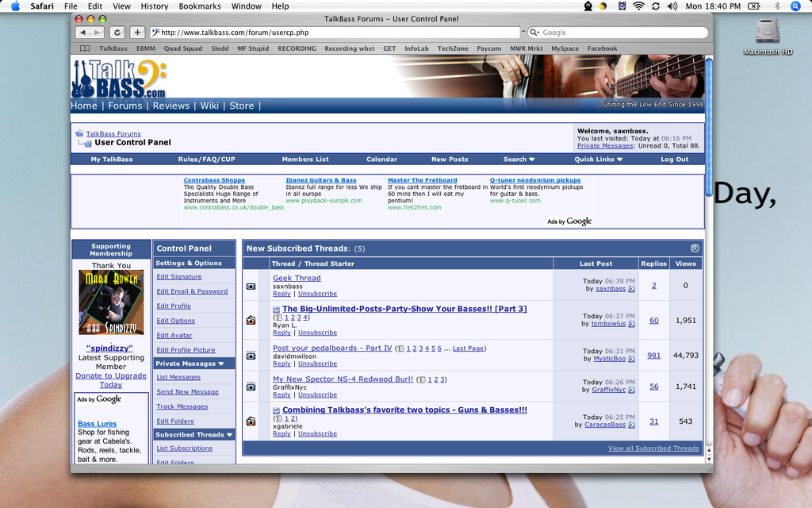This screenshot has height=508, width=812.
Task: Open View all Subscribed Threads link
Action: click(653, 448)
